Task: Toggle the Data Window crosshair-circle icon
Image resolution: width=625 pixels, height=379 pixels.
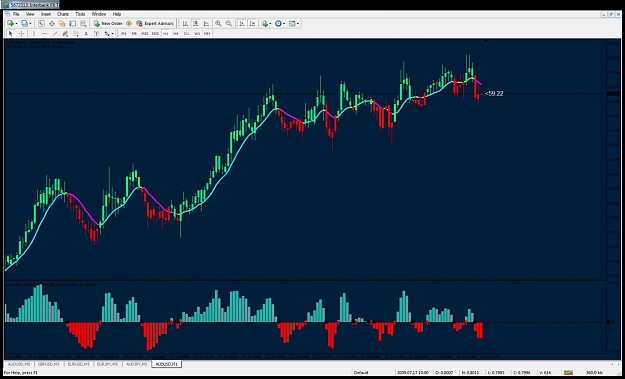Action: tap(52, 24)
